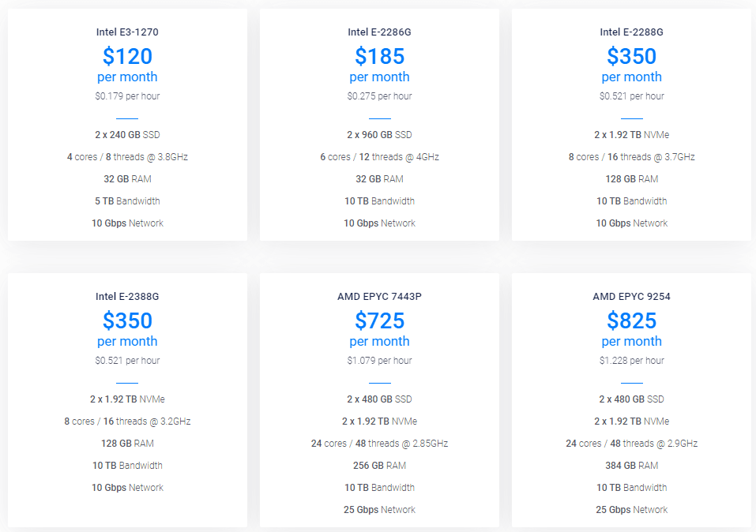Click "per month" in the Intel E-2388G card

[x=127, y=341]
